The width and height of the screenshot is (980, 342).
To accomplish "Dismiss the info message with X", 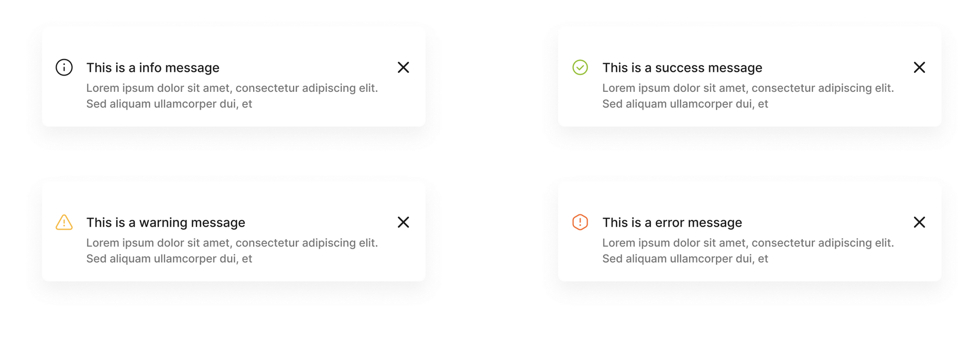I will (403, 68).
